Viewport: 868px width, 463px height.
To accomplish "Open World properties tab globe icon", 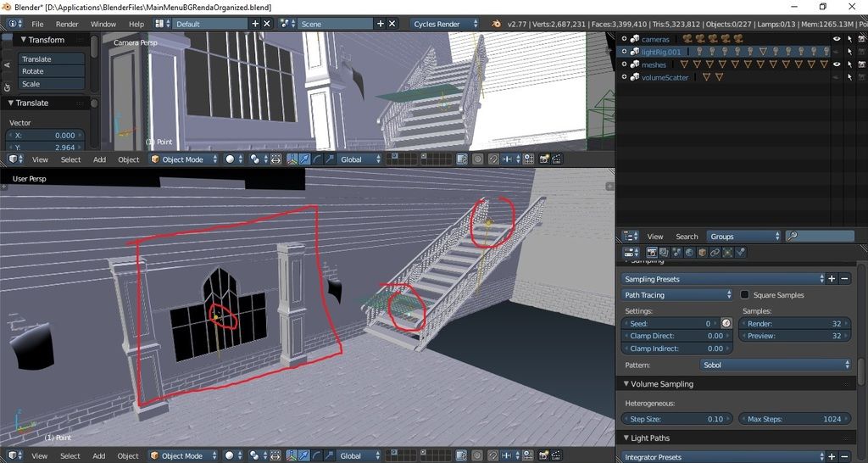I will pos(689,252).
